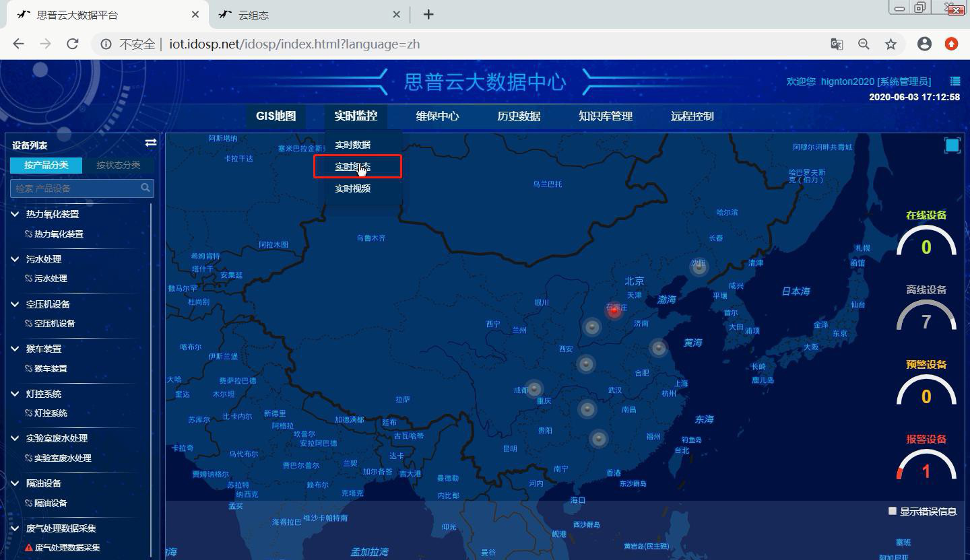Click the 报警设备 gauge showing 1
The width and height of the screenshot is (970, 560).
[926, 464]
